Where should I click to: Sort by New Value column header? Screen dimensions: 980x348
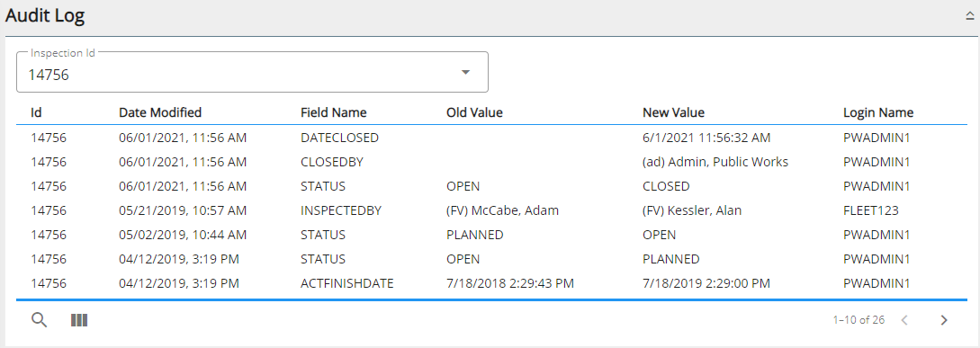point(673,112)
